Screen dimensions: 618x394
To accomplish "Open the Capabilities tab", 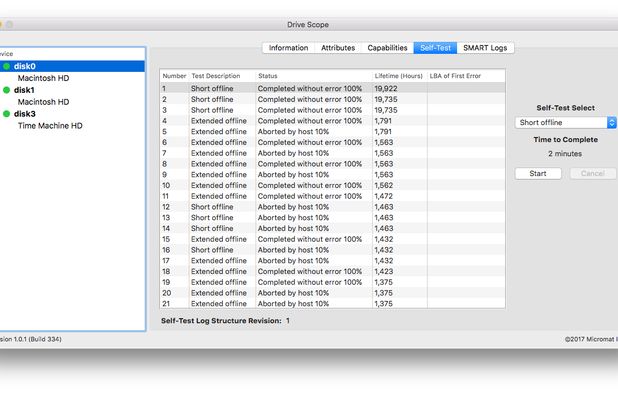I will click(x=387, y=48).
